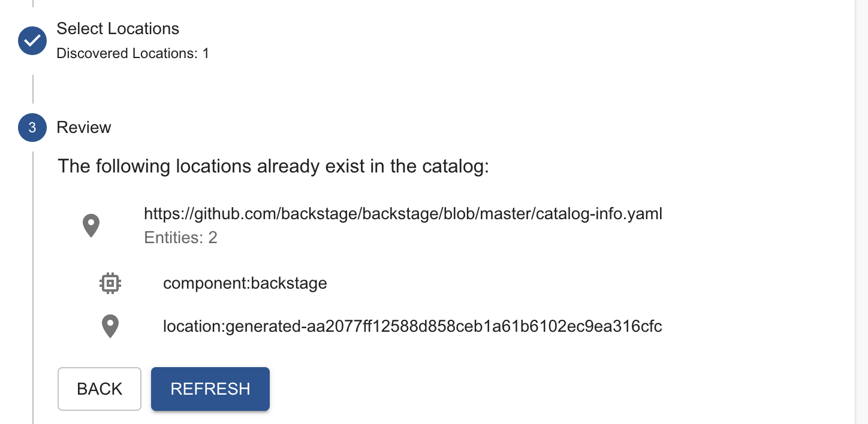
Task: Click the Entities: 2 label
Action: click(181, 238)
